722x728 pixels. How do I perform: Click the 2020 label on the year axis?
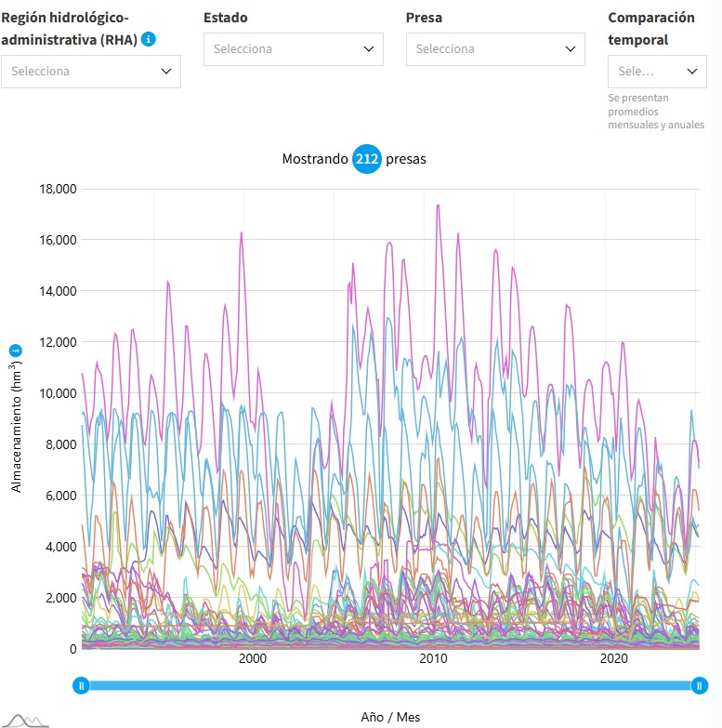point(613,659)
